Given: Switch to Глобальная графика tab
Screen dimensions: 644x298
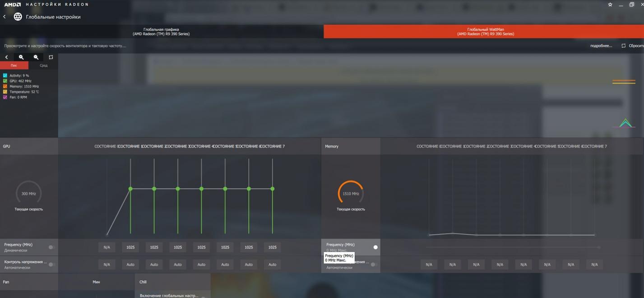Looking at the screenshot, I should tap(161, 32).
